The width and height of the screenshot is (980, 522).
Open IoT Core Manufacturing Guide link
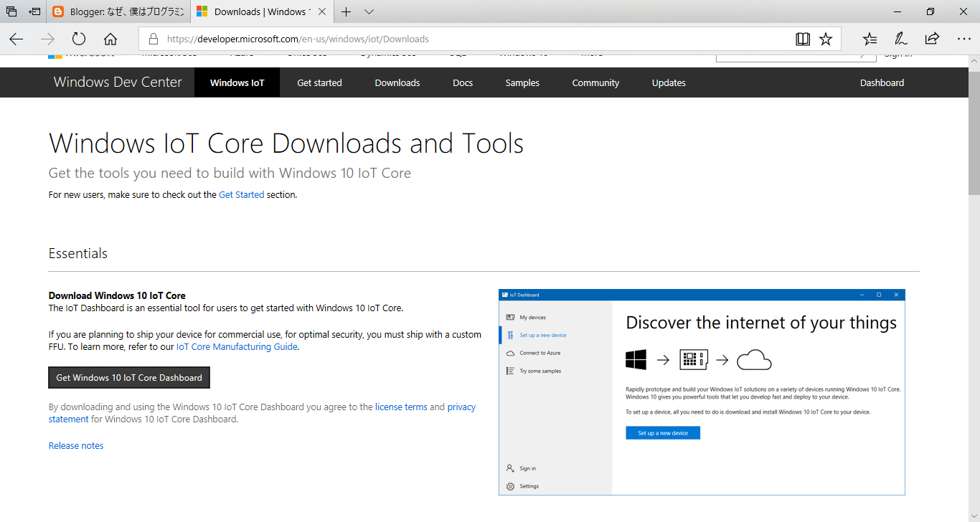click(237, 347)
